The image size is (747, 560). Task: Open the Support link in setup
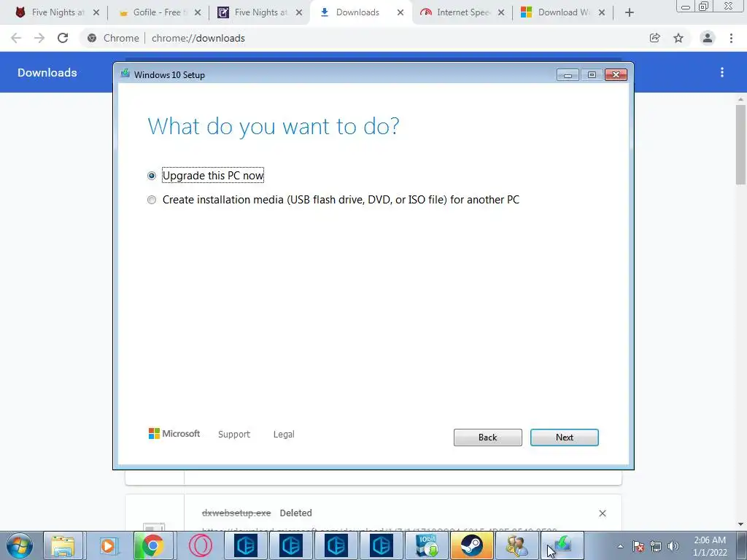(234, 435)
